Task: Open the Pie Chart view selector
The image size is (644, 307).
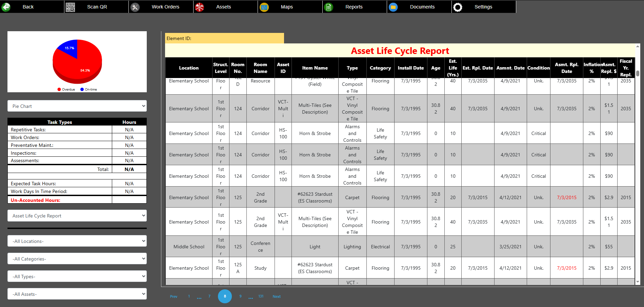Action: point(77,106)
